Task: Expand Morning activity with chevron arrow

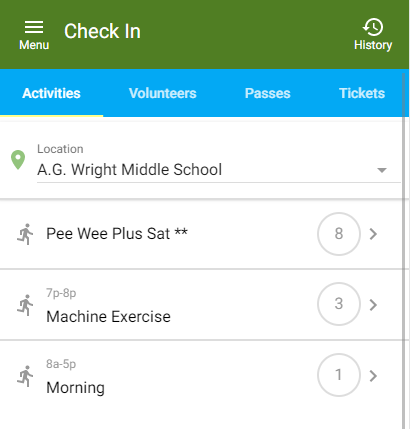Action: (x=373, y=376)
